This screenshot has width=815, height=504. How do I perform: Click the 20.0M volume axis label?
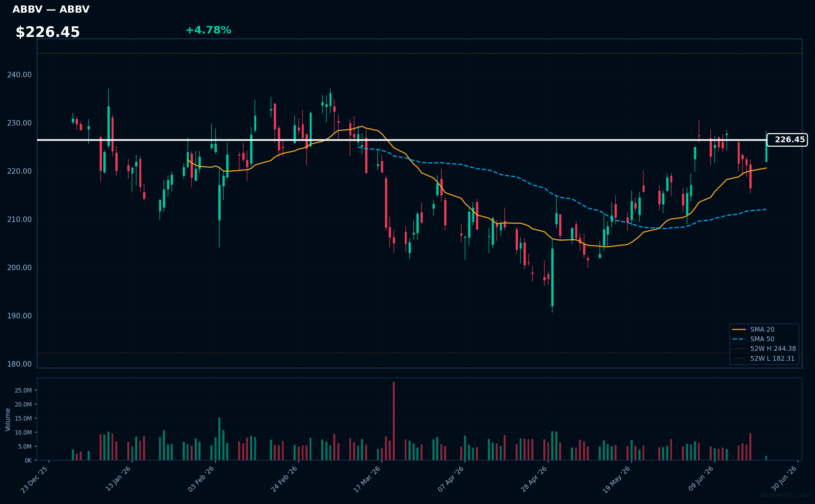pos(23,404)
